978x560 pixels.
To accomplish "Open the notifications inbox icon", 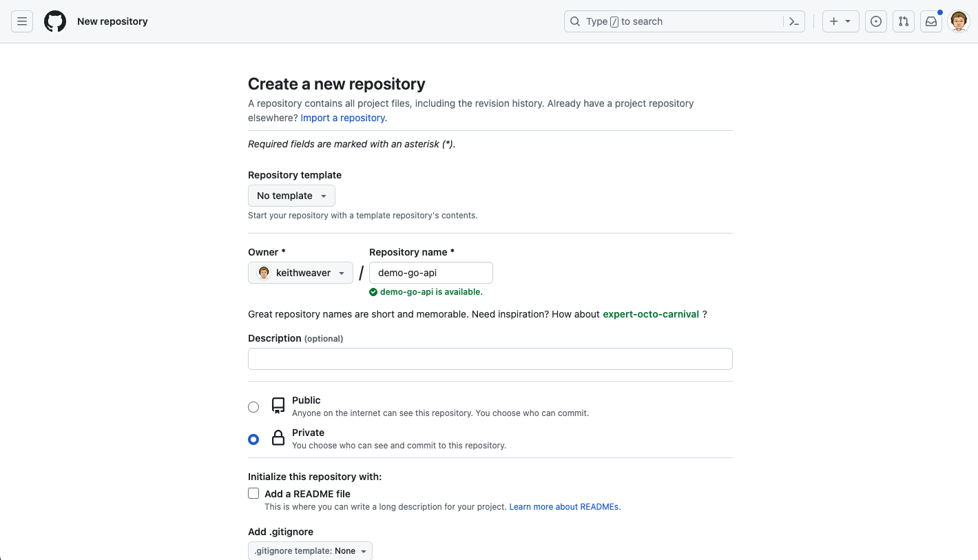I will pos(930,21).
